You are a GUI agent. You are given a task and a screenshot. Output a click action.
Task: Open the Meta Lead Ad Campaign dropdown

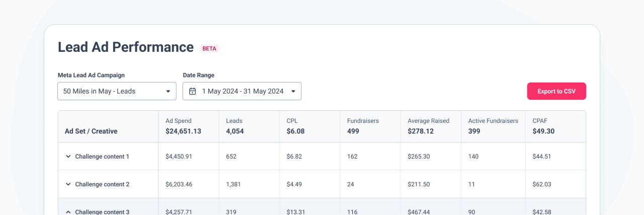point(117,91)
